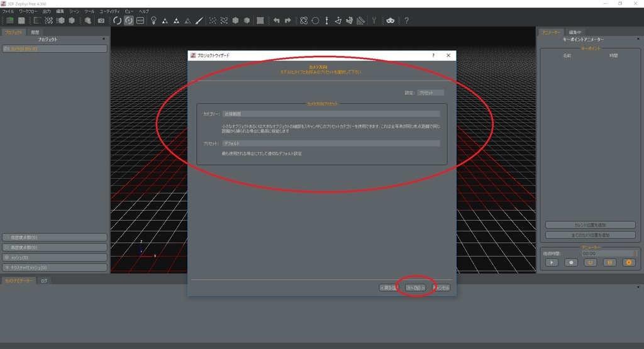The height and width of the screenshot is (349, 644).
Task: Switch to the ログ tab
Action: tap(44, 281)
